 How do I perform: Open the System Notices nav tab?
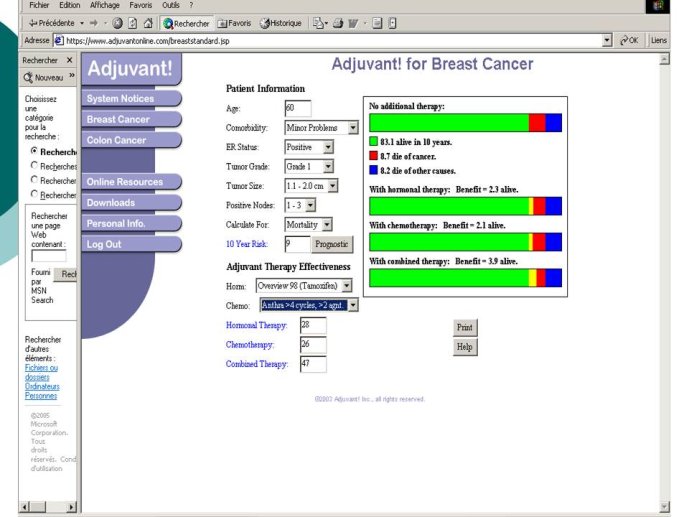131,98
